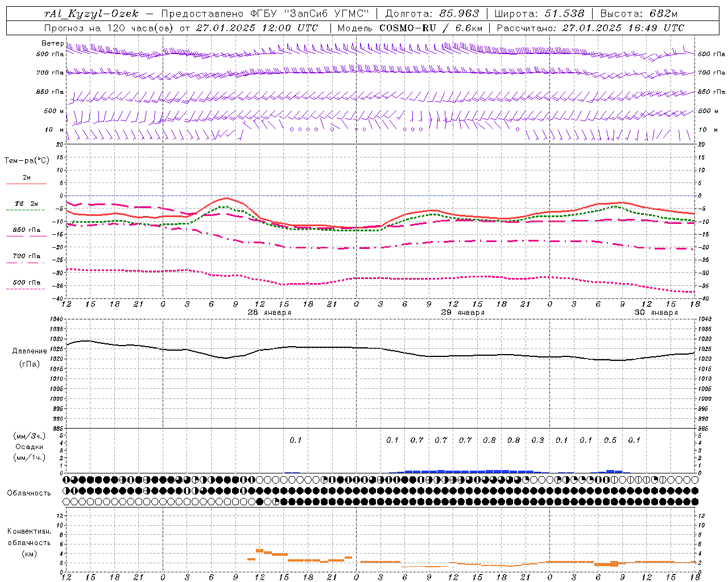Click the (мм/1ч.) precipitation unit label
The image size is (728, 582).
point(29,458)
